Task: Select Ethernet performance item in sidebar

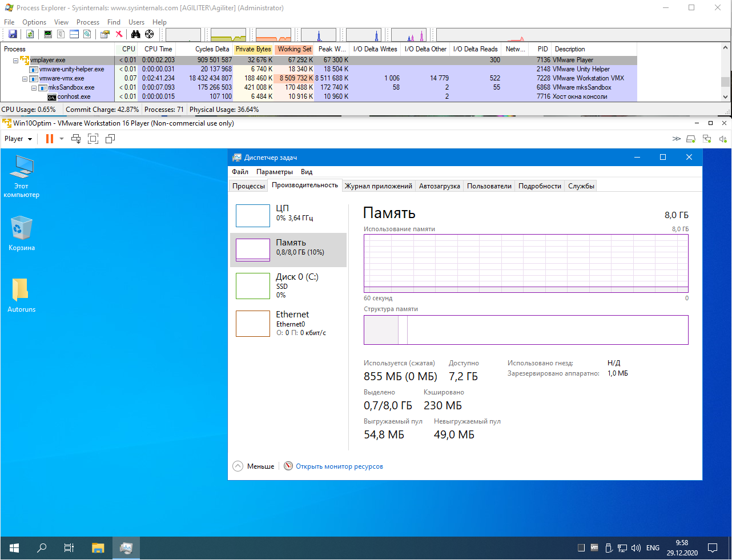Action: pos(288,324)
